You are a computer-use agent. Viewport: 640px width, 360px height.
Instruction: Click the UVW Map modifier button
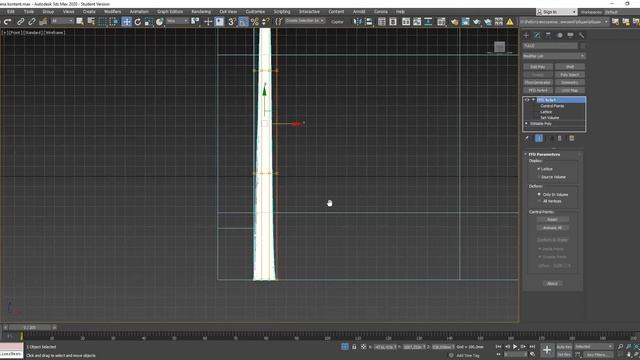(570, 90)
